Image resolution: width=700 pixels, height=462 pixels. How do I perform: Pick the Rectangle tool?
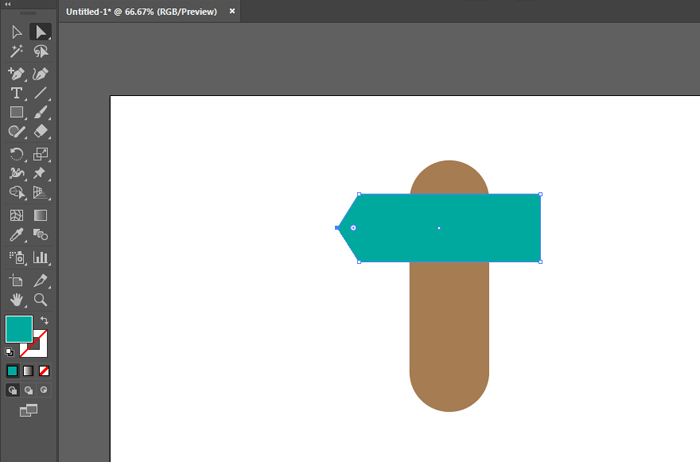(x=17, y=112)
